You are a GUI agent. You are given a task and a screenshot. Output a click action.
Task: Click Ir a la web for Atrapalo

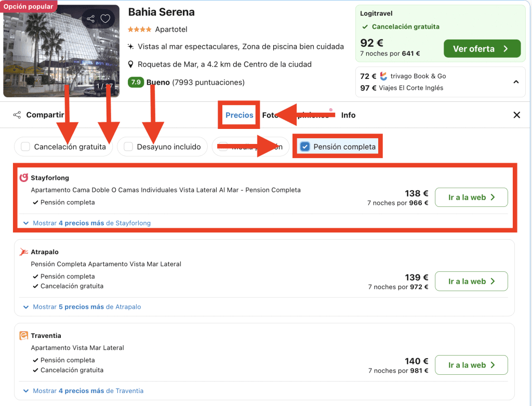point(471,281)
